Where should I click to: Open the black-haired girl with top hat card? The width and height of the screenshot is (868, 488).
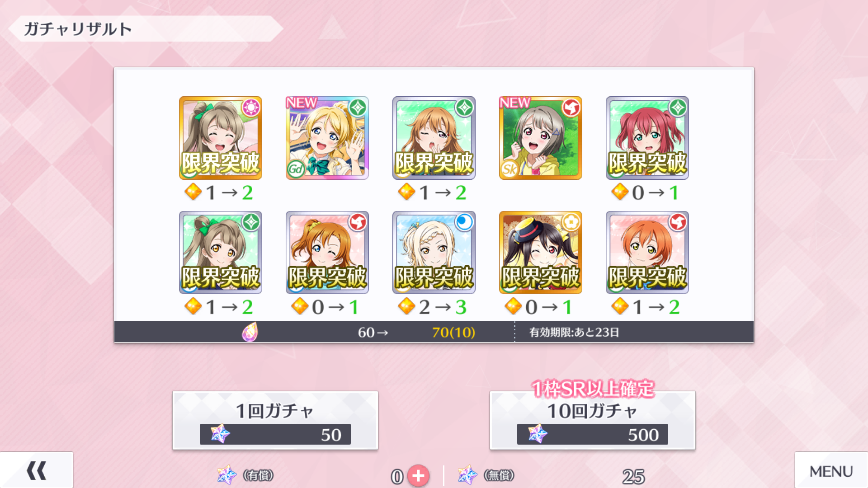coord(541,253)
